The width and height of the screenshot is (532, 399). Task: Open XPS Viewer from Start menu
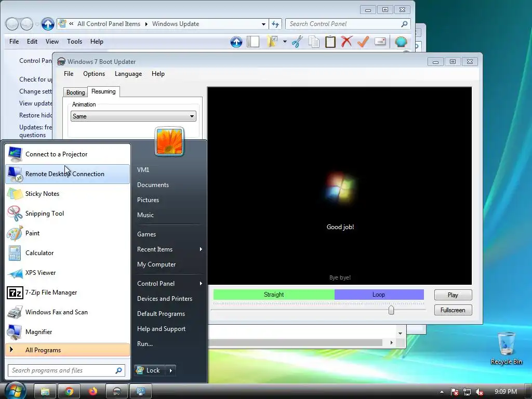tap(68, 273)
